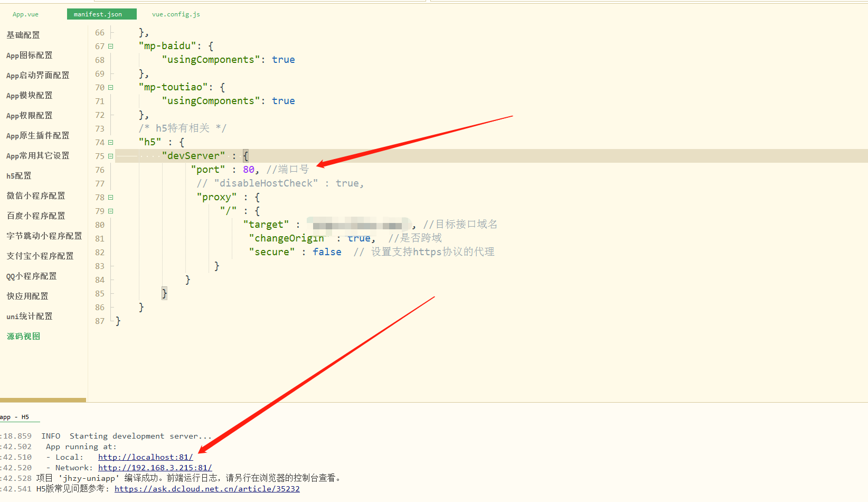
Task: Open the vue.config.js tab
Action: [x=175, y=14]
